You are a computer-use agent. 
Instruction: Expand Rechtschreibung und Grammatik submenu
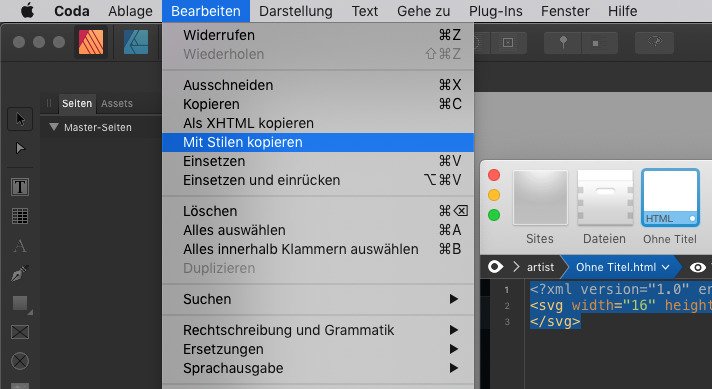(318, 330)
